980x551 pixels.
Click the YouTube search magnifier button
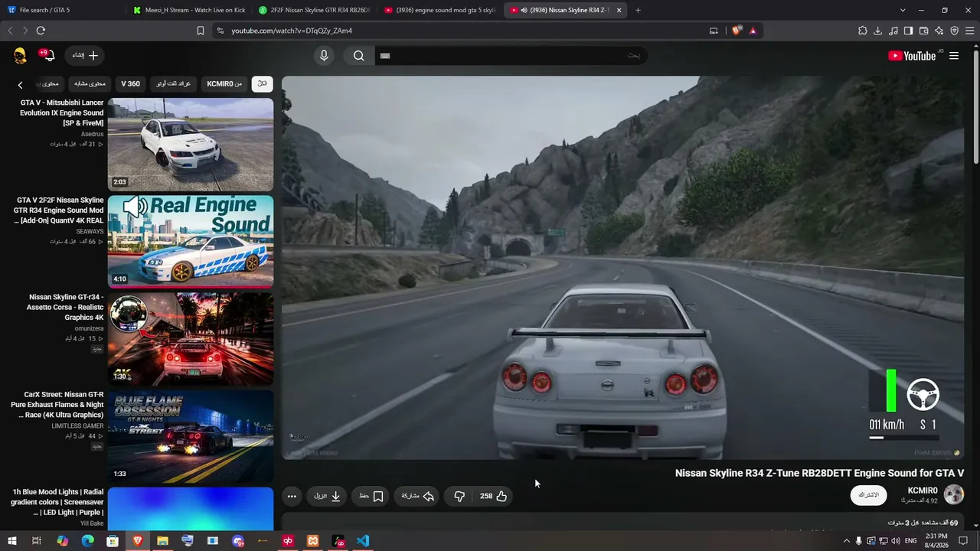[x=359, y=55]
